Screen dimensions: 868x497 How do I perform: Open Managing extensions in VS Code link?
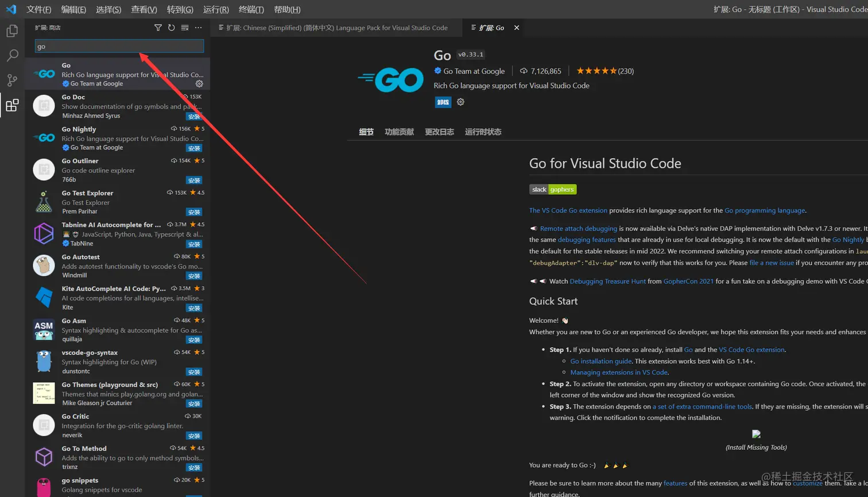(x=619, y=372)
